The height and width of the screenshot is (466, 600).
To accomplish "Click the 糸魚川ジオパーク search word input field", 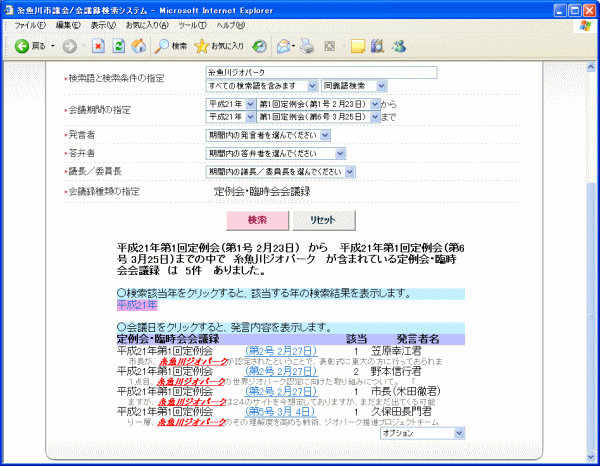I will (x=321, y=72).
